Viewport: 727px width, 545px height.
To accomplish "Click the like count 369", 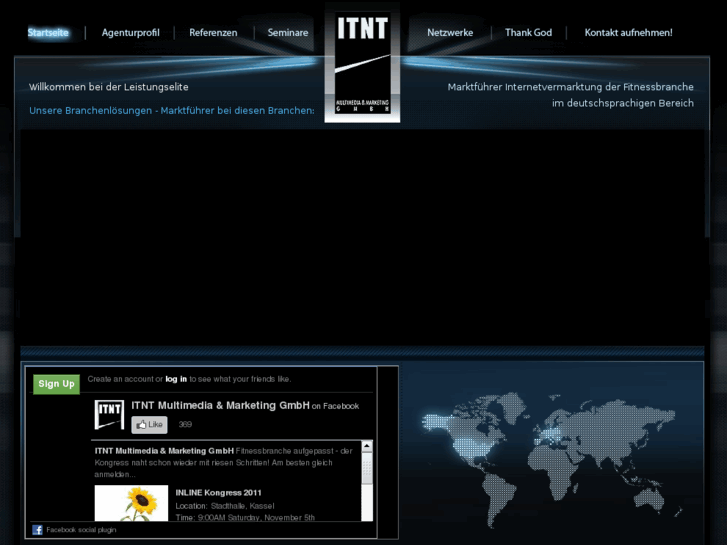I will point(185,424).
